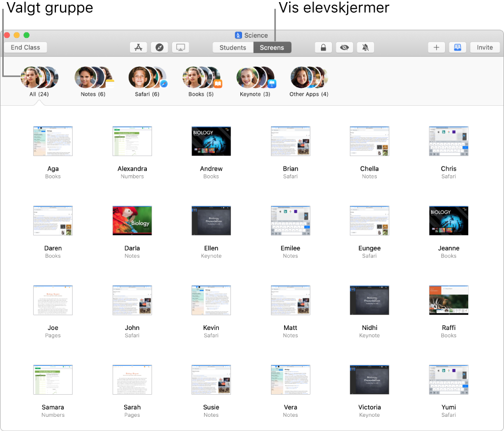504x431 pixels.
Task: Open Samara's Numbers screen
Action: (x=53, y=379)
